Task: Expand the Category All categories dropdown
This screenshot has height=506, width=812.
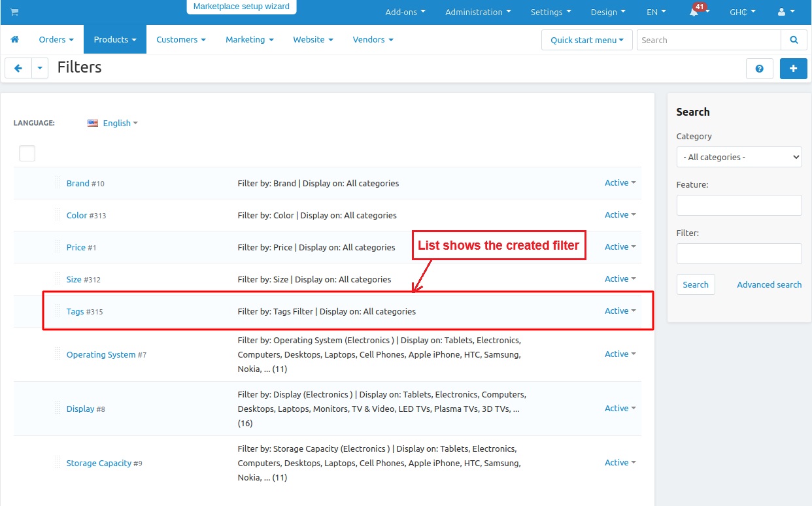Action: (739, 157)
